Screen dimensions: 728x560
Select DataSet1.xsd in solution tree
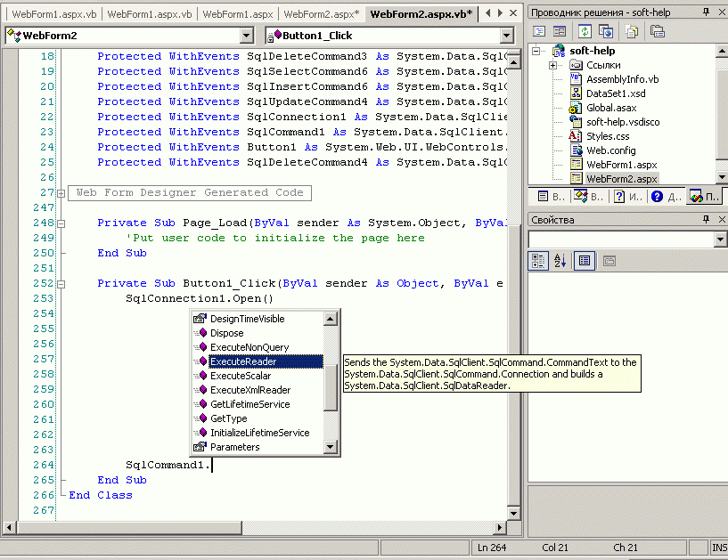coord(616,93)
